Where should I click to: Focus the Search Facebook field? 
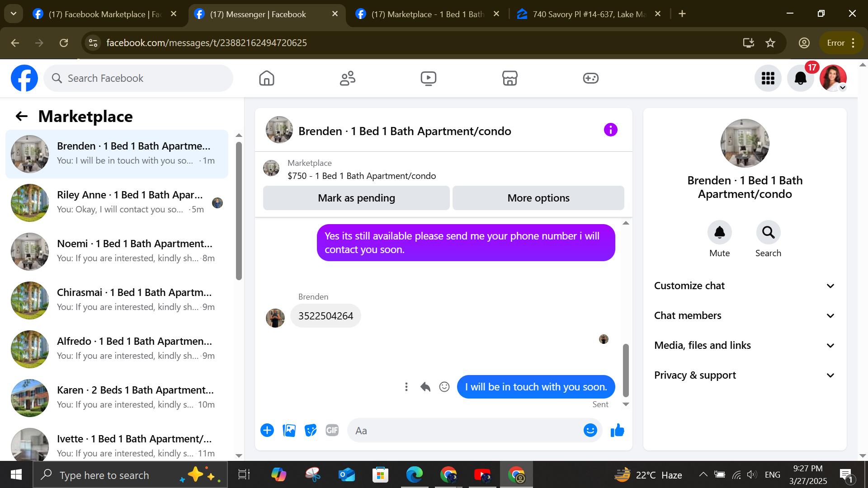pos(138,78)
